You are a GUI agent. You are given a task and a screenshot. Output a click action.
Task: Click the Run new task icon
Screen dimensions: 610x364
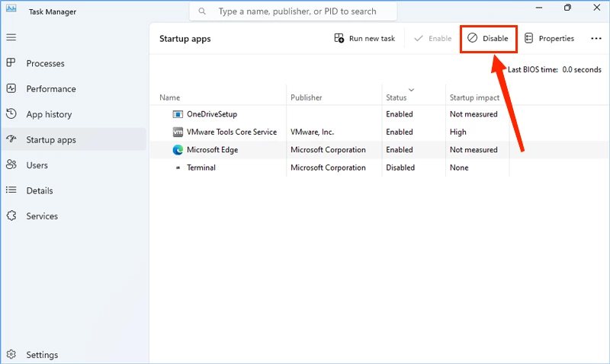[339, 38]
